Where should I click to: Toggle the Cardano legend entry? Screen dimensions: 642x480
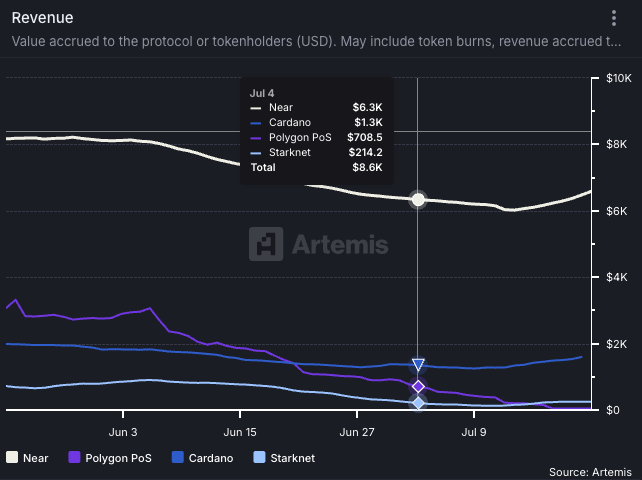203,457
